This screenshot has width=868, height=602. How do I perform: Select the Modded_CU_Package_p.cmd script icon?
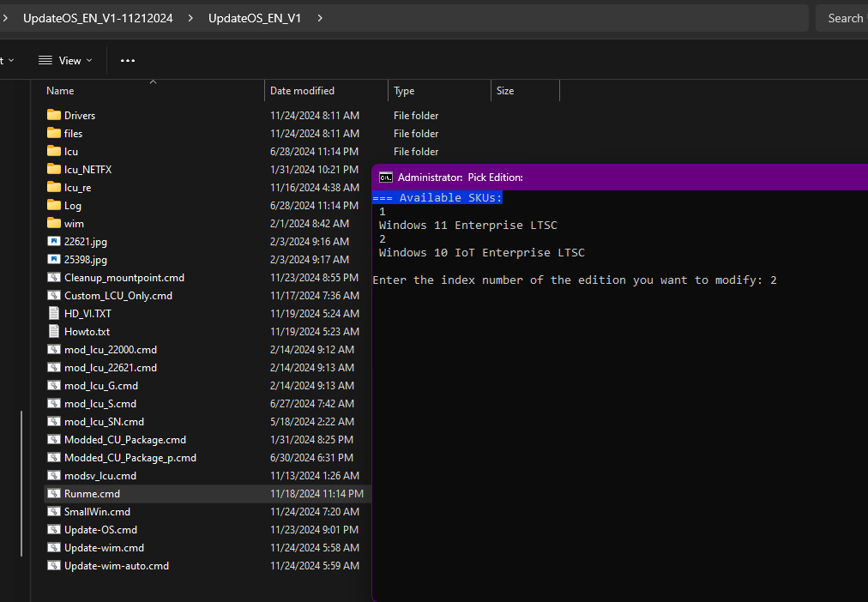pos(54,458)
